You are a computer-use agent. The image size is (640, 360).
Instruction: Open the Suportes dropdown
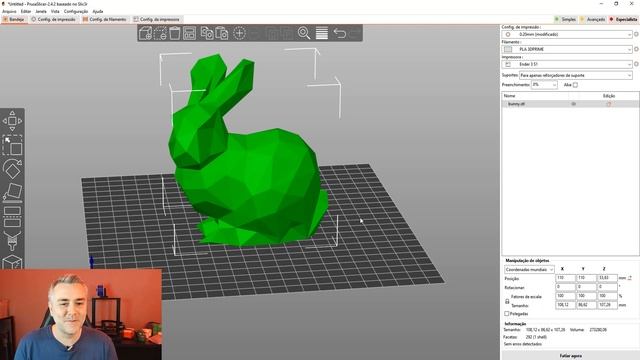click(576, 76)
